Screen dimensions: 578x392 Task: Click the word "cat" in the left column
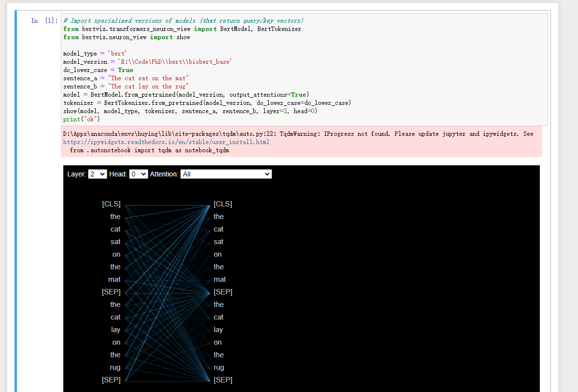pyautogui.click(x=115, y=229)
